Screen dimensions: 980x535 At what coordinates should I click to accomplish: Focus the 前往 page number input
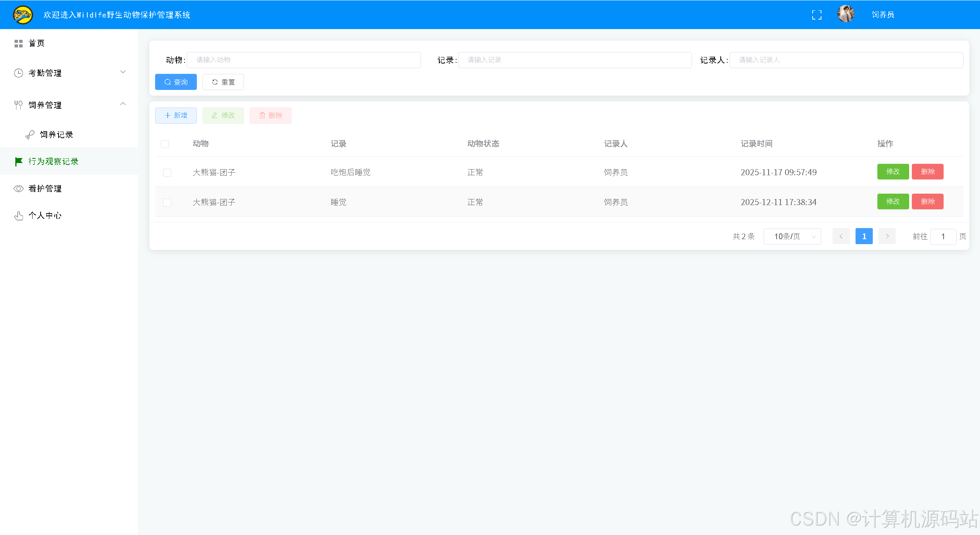pos(943,237)
